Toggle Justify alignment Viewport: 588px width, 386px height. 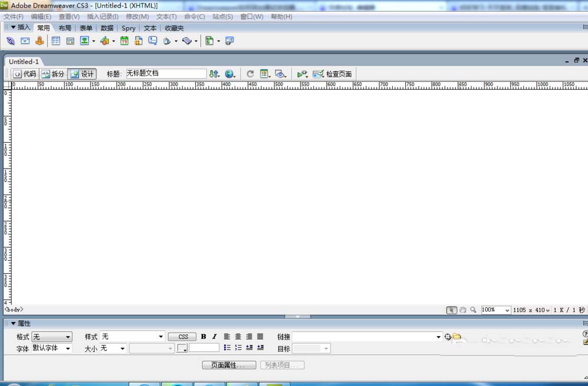click(260, 337)
